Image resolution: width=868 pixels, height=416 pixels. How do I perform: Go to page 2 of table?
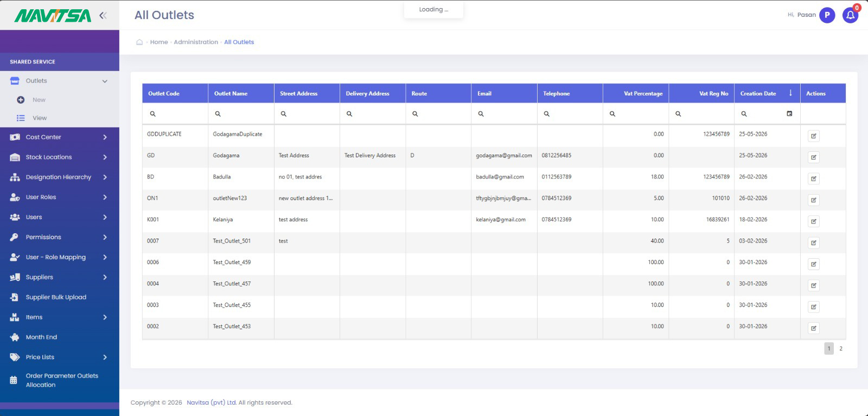click(x=841, y=349)
